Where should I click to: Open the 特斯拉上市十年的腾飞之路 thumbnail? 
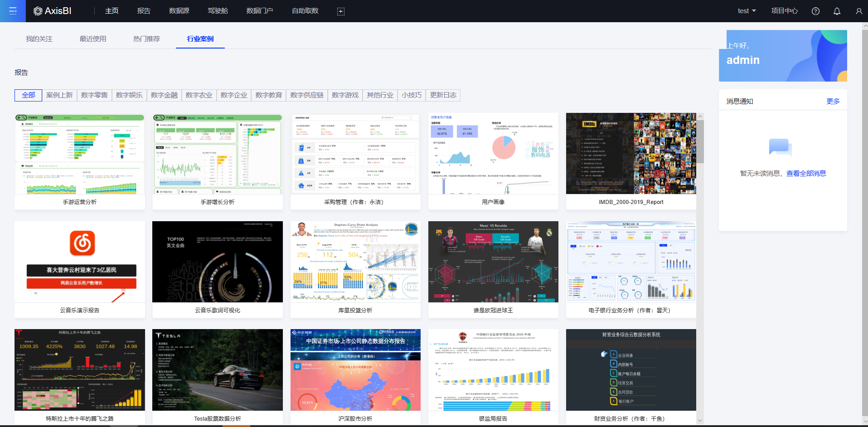[x=80, y=370]
